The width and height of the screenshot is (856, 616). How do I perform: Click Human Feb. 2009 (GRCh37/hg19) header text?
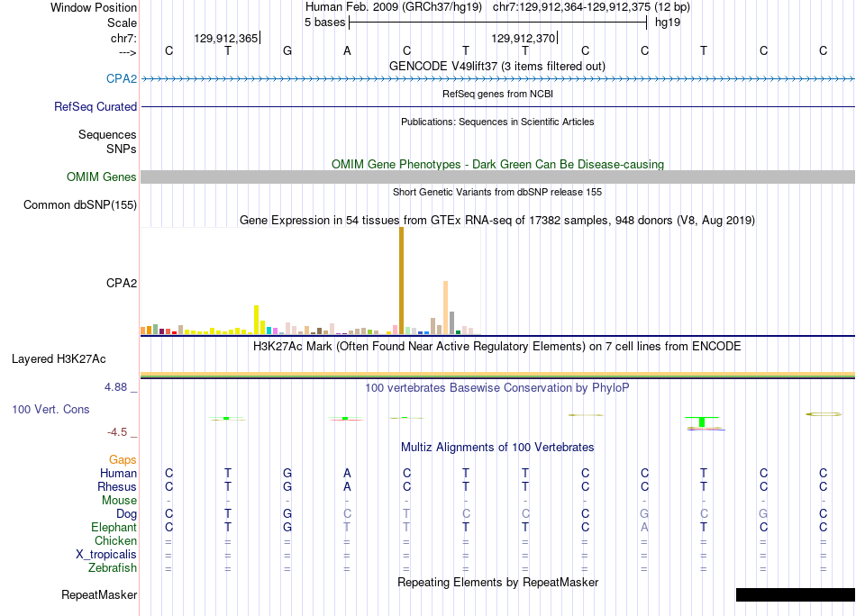tap(394, 7)
